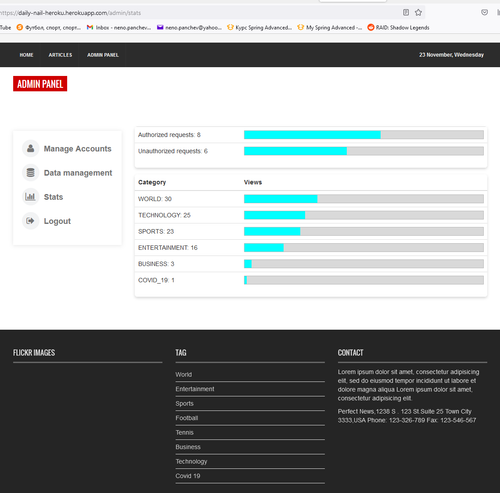Click Logout link in sidebar
Image resolution: width=500 pixels, height=493 pixels.
57,221
